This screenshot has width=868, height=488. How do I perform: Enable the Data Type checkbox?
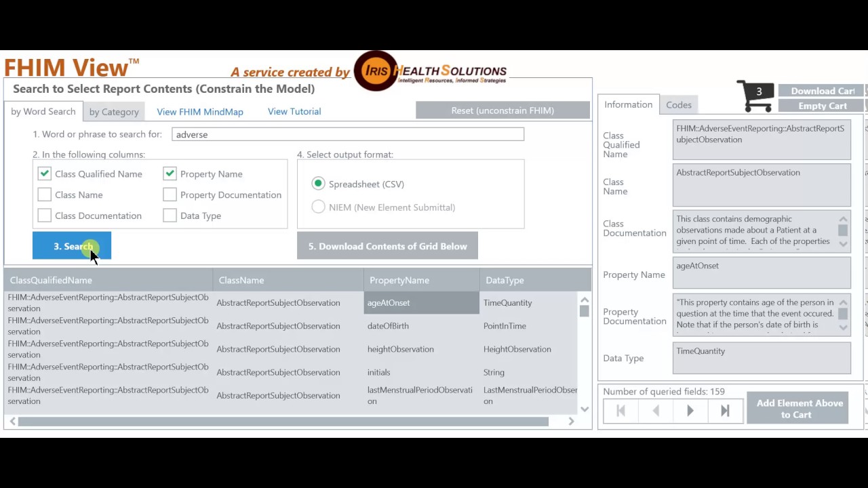pyautogui.click(x=170, y=216)
